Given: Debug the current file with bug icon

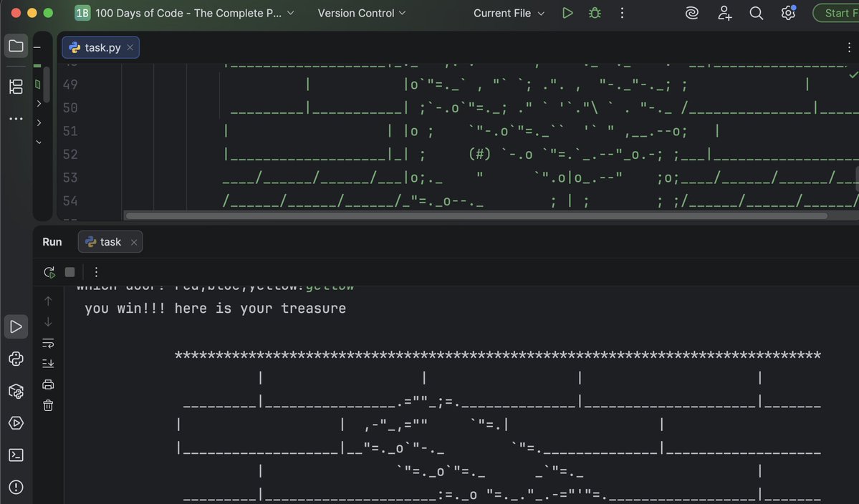Looking at the screenshot, I should [595, 13].
